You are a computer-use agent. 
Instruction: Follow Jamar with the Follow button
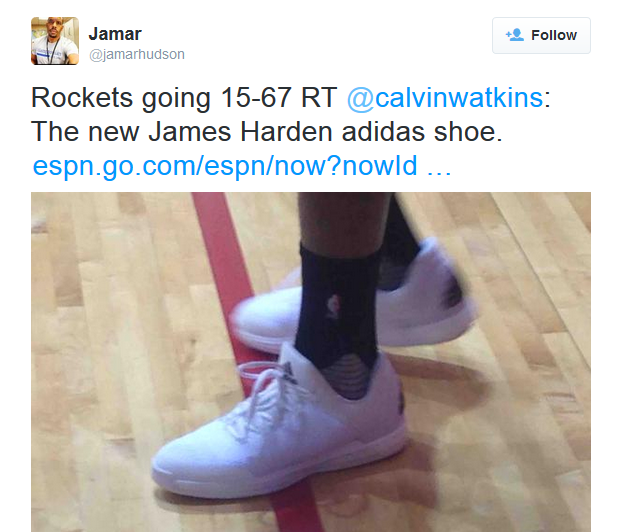(541, 35)
